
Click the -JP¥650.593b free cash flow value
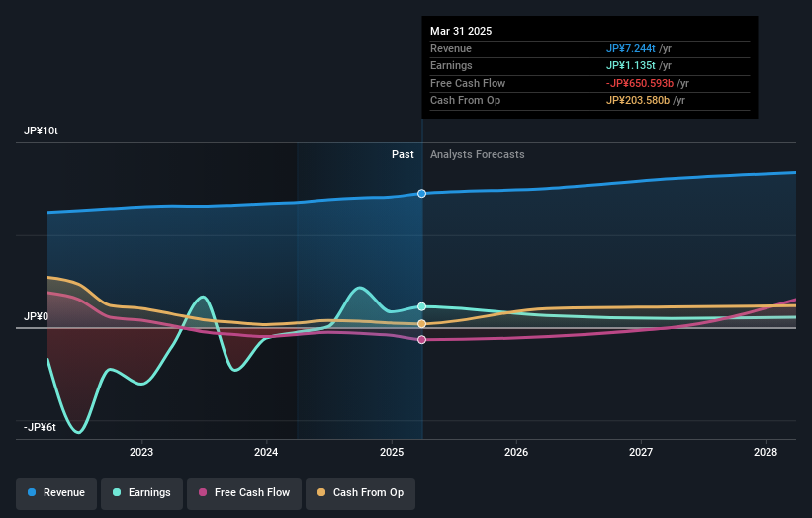pos(640,83)
